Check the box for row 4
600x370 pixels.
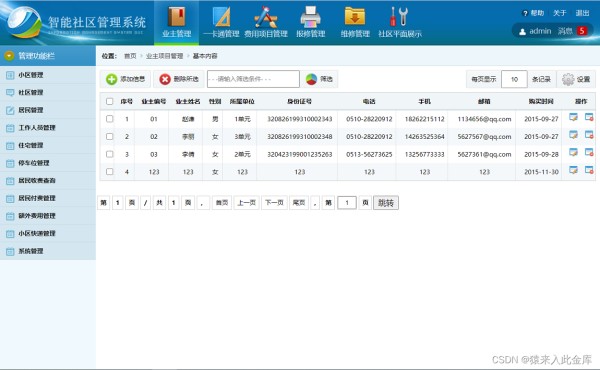tap(109, 171)
